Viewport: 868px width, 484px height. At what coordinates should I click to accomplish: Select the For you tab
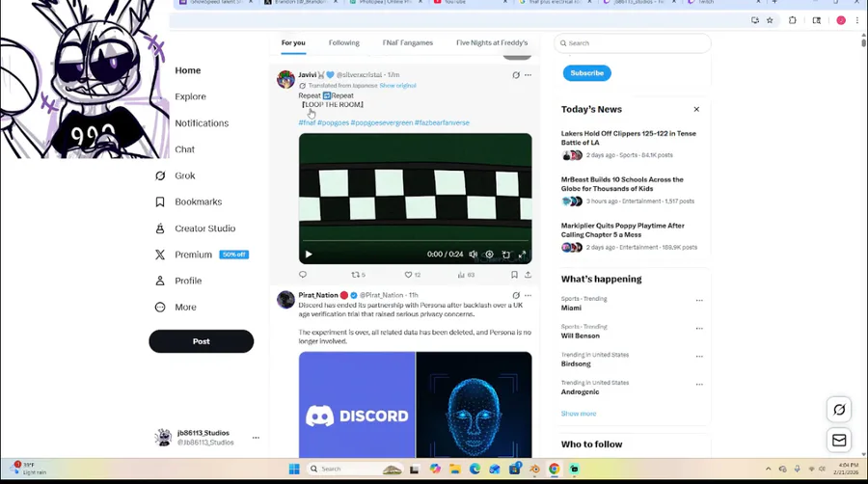click(293, 42)
